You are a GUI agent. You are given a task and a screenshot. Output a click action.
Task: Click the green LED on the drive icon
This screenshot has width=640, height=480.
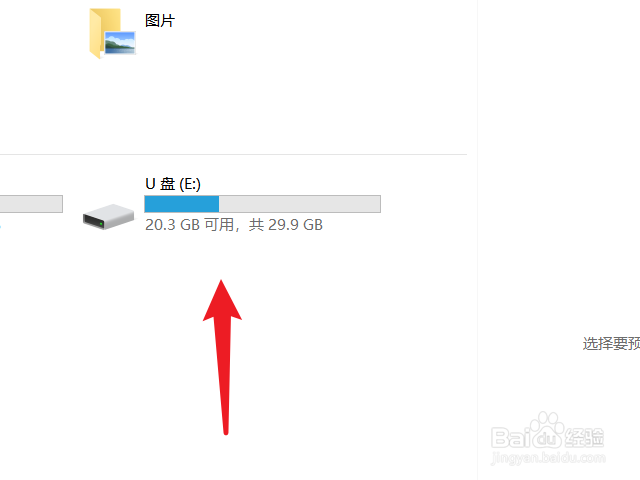101,224
